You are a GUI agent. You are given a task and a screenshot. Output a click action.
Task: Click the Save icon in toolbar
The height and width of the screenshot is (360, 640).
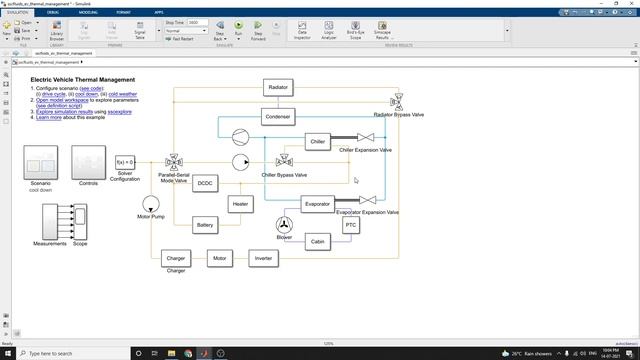17,31
